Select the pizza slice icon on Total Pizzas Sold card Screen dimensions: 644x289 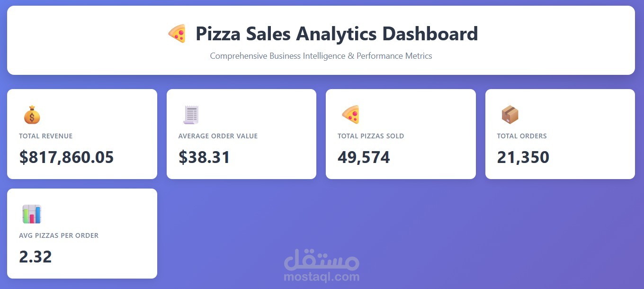[350, 114]
